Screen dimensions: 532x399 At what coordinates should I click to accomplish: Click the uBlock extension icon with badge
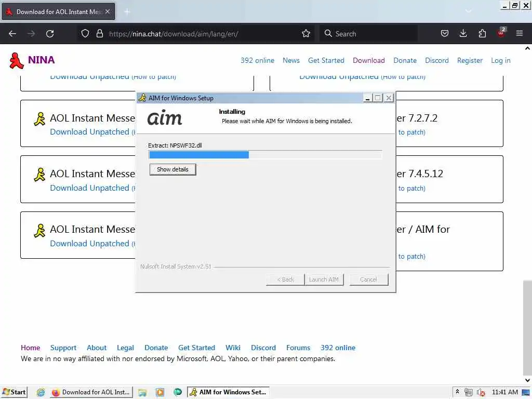click(501, 33)
